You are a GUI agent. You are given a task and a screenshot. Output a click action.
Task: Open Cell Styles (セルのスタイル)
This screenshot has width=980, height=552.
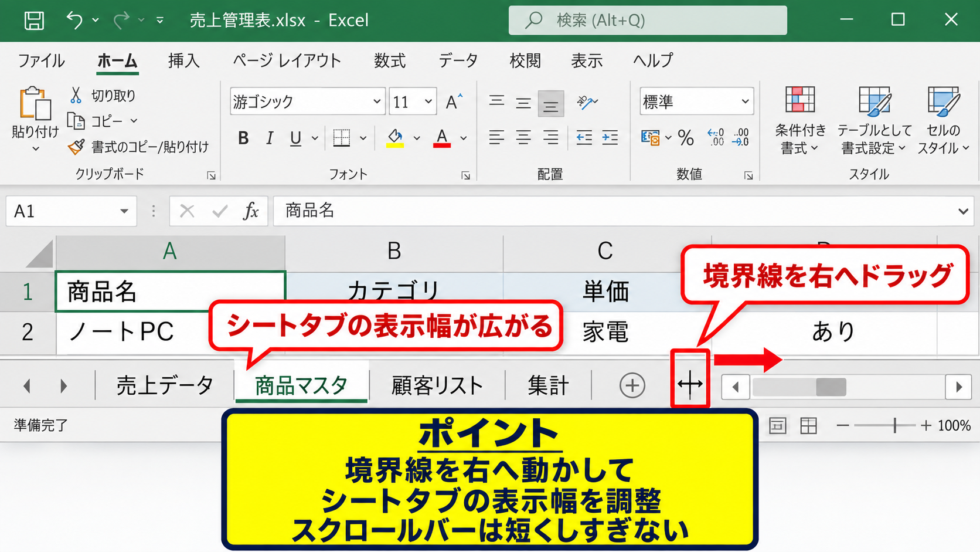pyautogui.click(x=942, y=120)
